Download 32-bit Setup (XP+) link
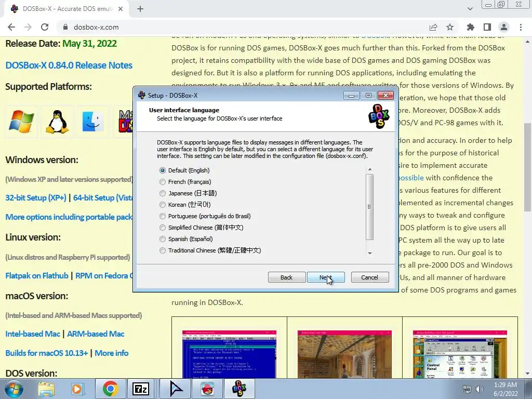The height and width of the screenshot is (399, 532). [36, 198]
